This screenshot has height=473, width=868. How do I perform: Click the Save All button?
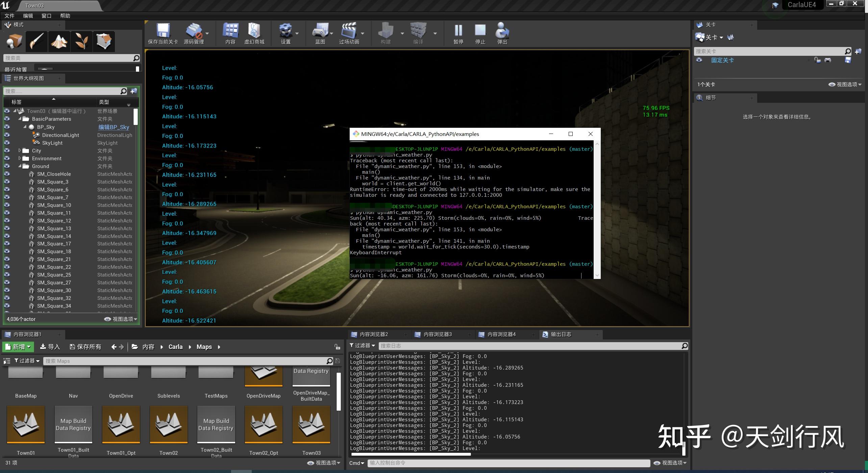[x=85, y=347]
